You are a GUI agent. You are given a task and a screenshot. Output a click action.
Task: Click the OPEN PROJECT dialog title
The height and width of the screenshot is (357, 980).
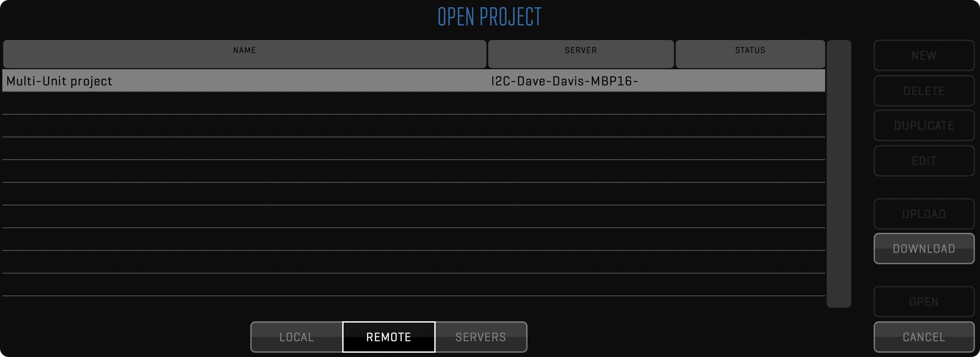490,17
